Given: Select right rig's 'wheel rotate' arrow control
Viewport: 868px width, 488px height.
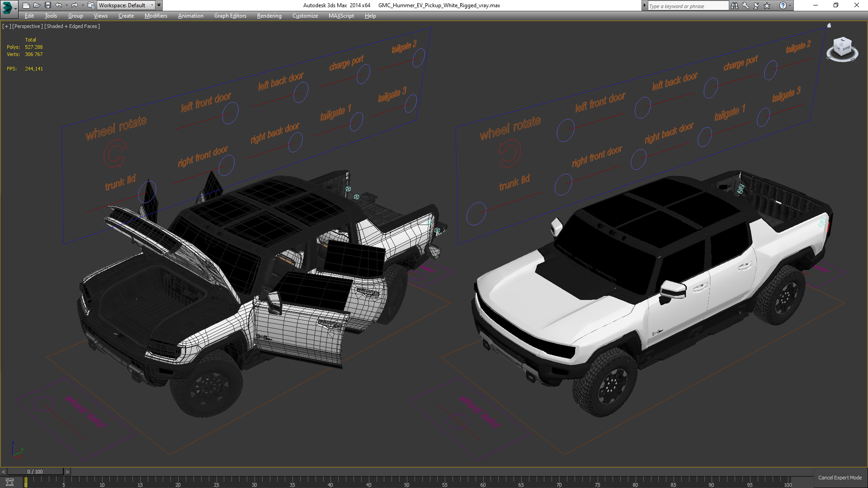Looking at the screenshot, I should [509, 153].
